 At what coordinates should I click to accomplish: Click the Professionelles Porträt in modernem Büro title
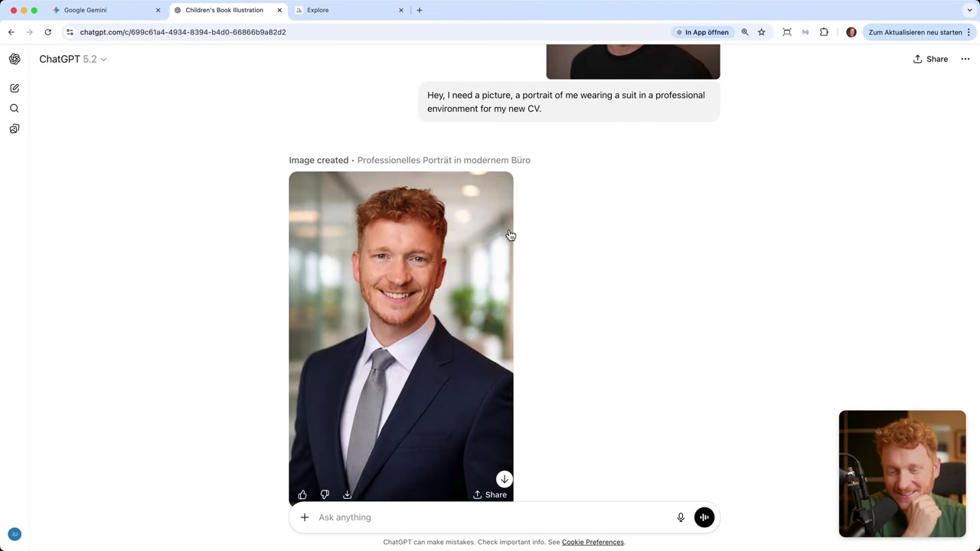coord(444,160)
